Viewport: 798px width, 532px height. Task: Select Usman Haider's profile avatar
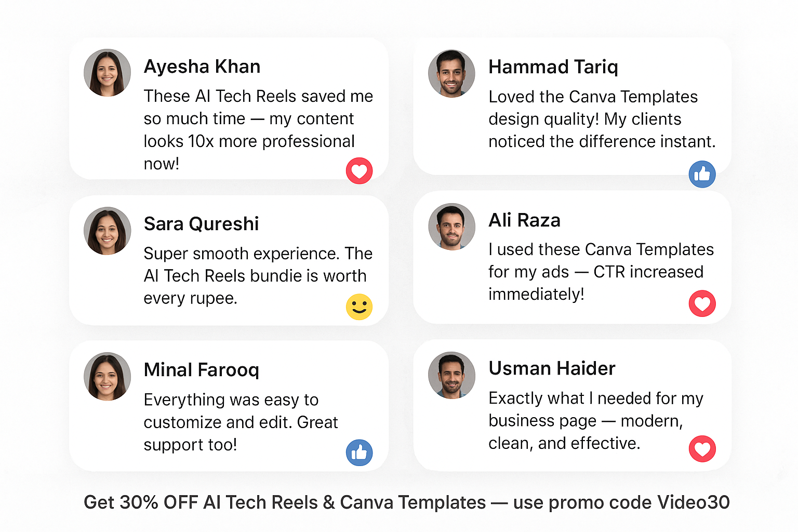[x=451, y=375]
